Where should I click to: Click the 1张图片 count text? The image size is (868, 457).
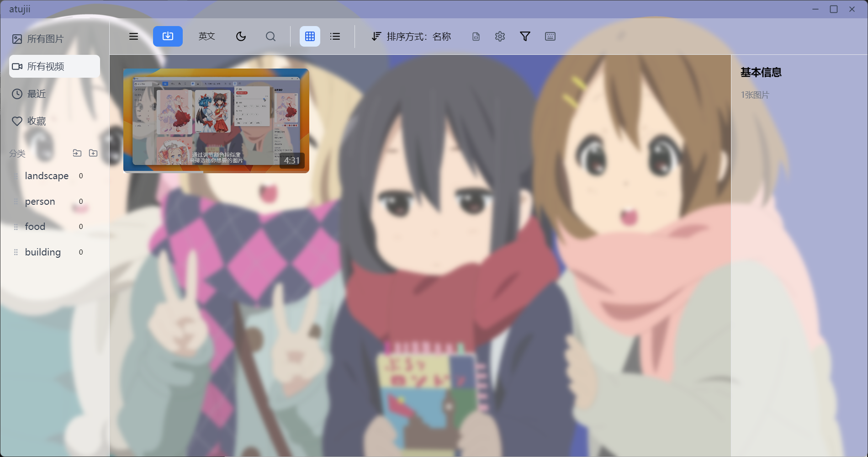point(755,95)
